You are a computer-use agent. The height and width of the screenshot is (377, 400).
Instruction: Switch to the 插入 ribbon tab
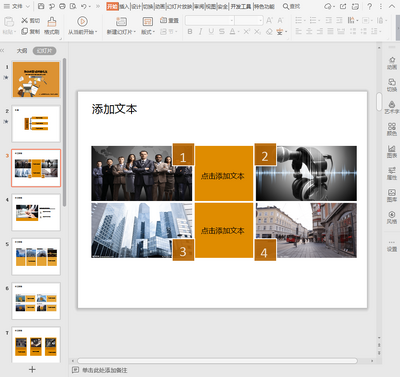(x=124, y=6)
